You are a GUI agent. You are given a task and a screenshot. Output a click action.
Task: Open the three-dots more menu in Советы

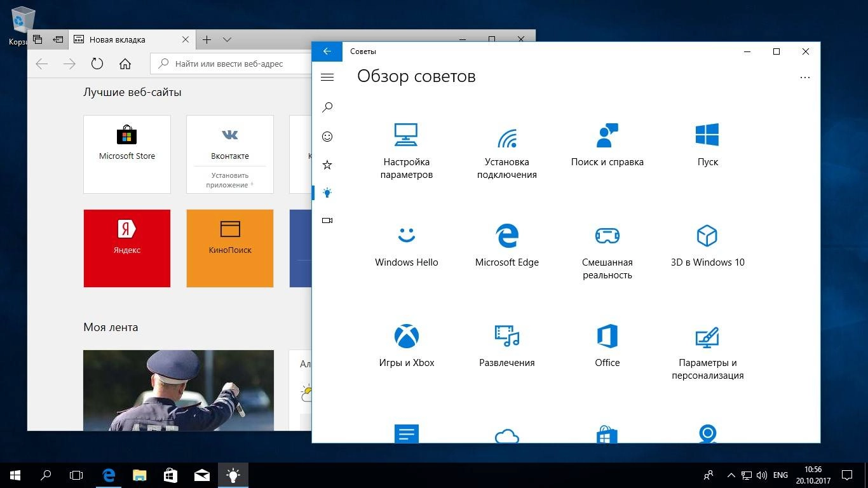805,78
